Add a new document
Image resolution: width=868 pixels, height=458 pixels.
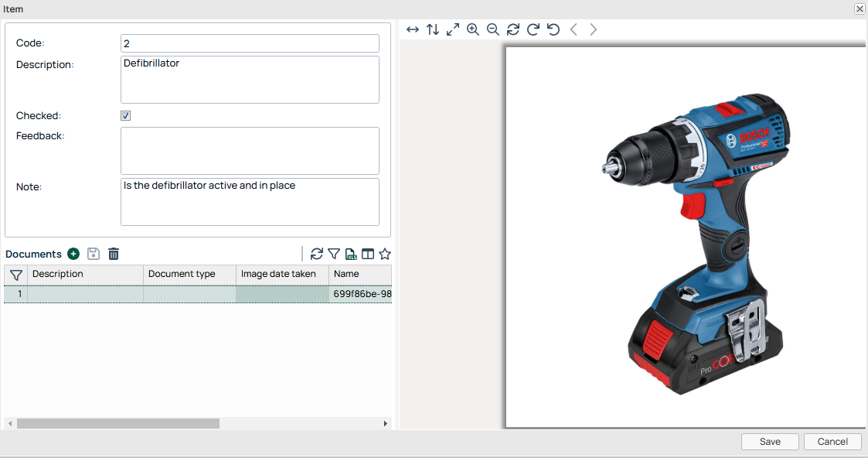(x=73, y=254)
